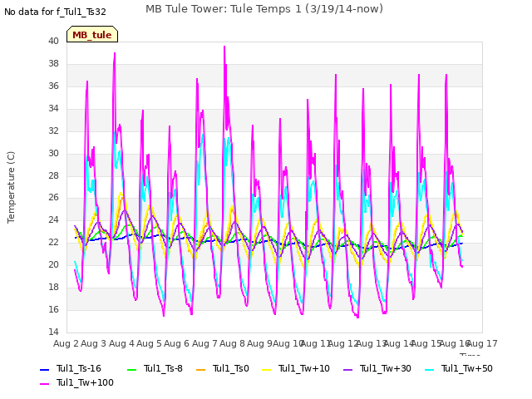Click the yellow Tul1_Tw+10 legend swatch
Image resolution: width=532 pixels, height=399 pixels.
click(267, 369)
